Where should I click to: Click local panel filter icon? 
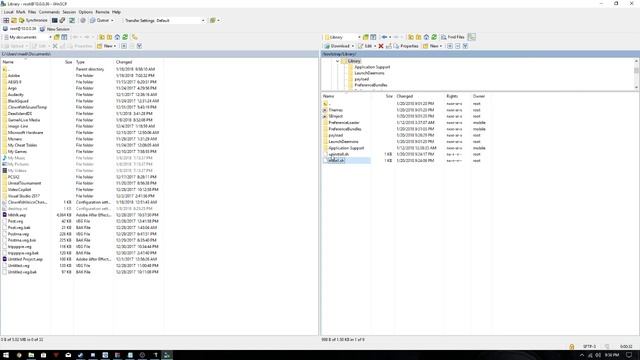tap(64, 37)
